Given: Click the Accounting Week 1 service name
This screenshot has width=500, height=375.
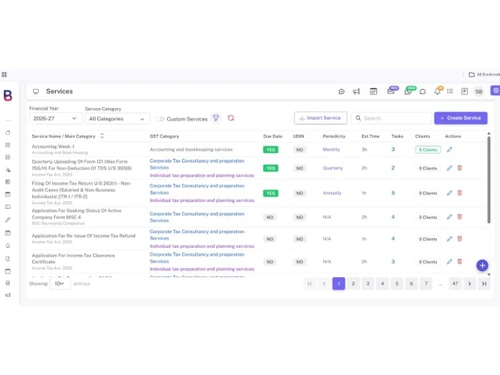Looking at the screenshot, I should pyautogui.click(x=53, y=146).
